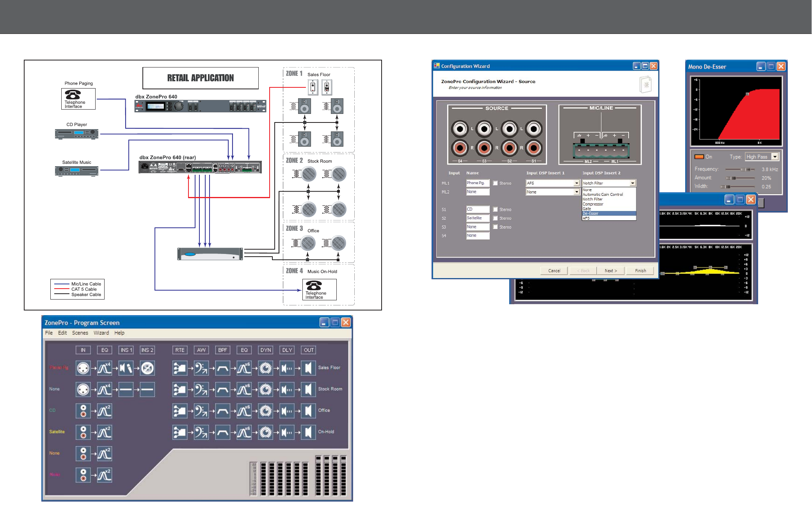Screen dimensions: 812x525
Task: Click the De-Esser curve handle point
Action: [747, 94]
